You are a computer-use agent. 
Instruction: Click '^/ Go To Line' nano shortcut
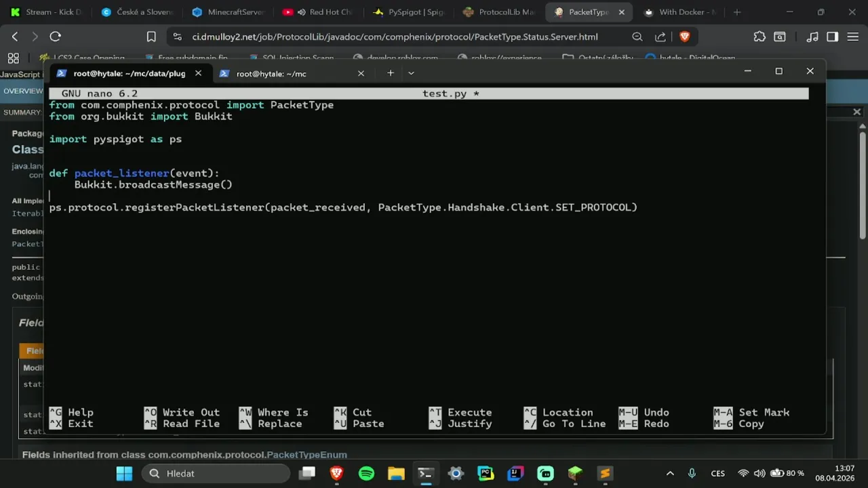[x=565, y=424]
